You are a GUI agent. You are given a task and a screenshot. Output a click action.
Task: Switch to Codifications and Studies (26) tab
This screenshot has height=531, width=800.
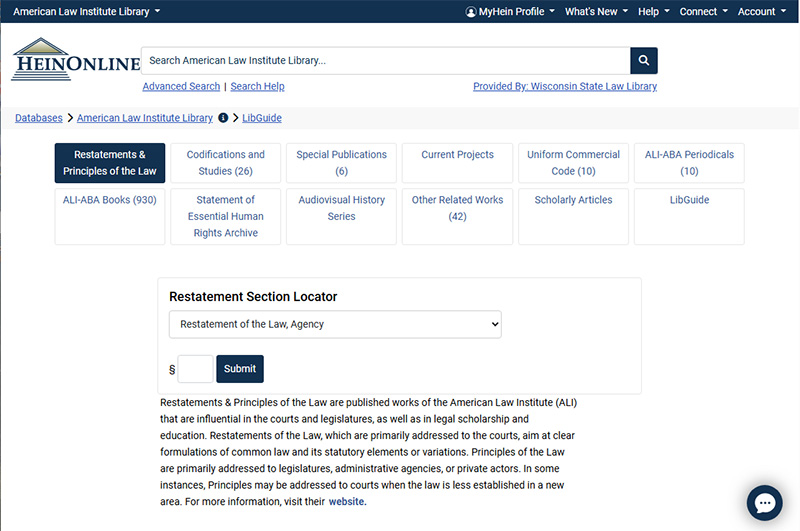pos(226,163)
